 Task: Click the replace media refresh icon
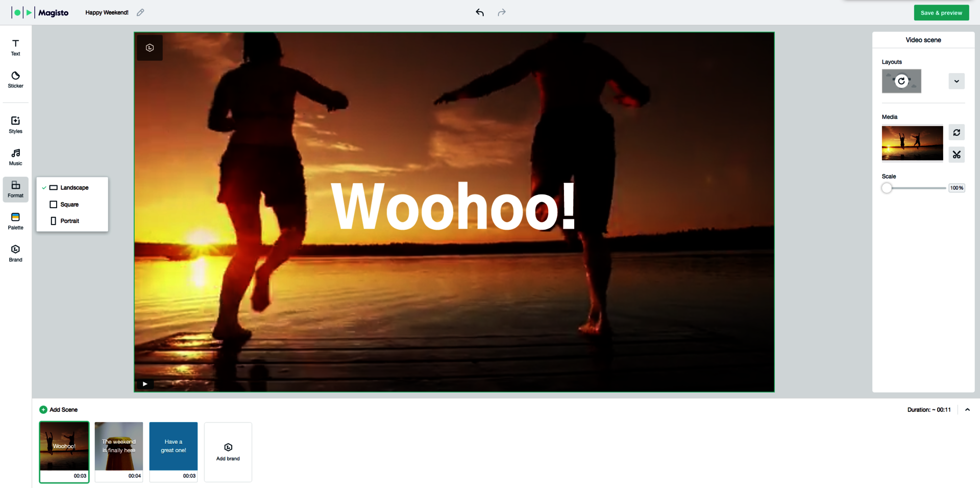tap(957, 133)
